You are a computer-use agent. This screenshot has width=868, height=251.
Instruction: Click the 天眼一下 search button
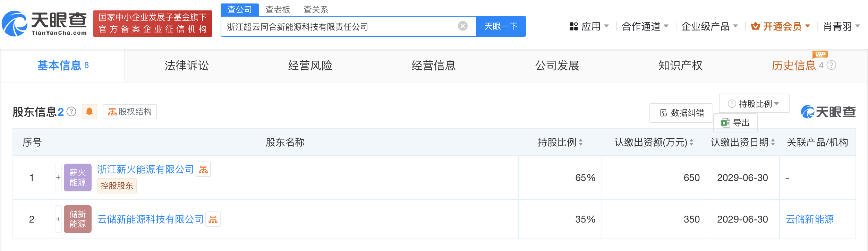501,26
